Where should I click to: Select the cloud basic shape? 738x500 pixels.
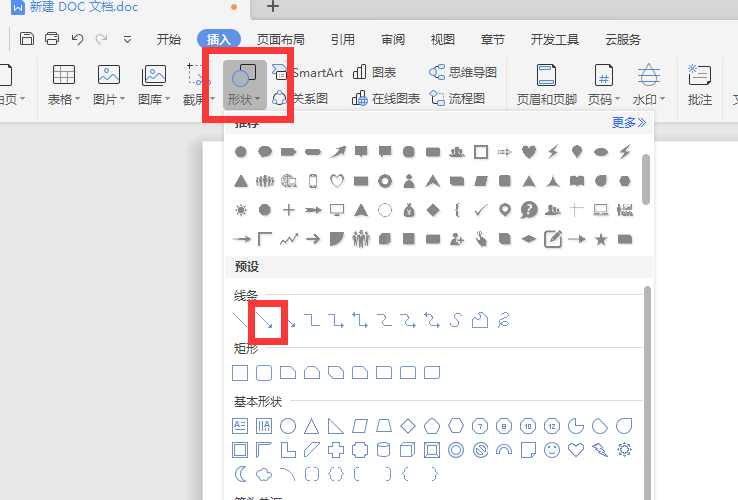pyautogui.click(x=264, y=474)
